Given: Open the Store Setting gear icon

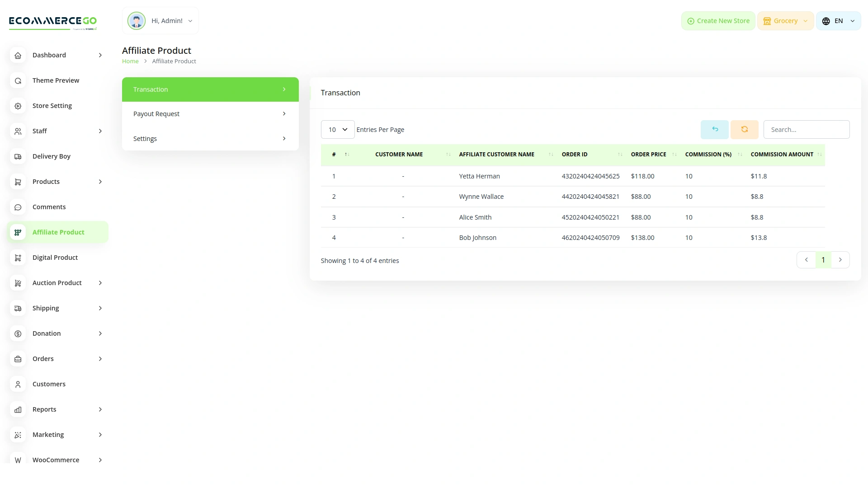Looking at the screenshot, I should [18, 106].
